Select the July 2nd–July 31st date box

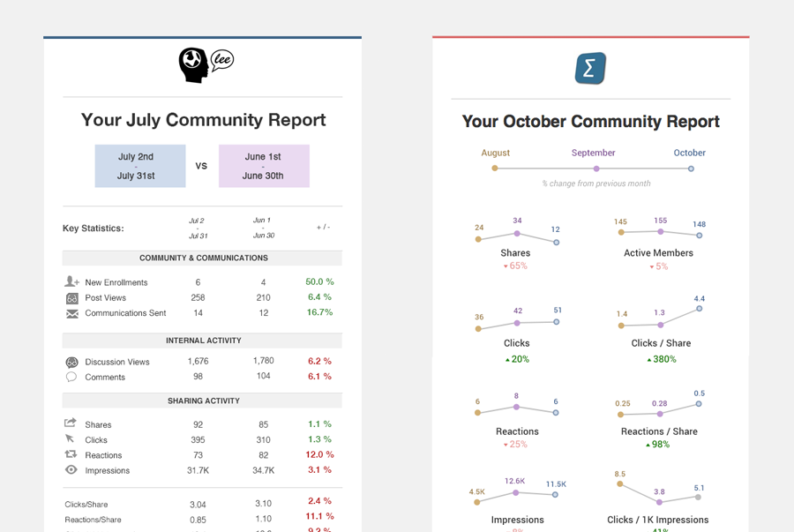click(140, 166)
